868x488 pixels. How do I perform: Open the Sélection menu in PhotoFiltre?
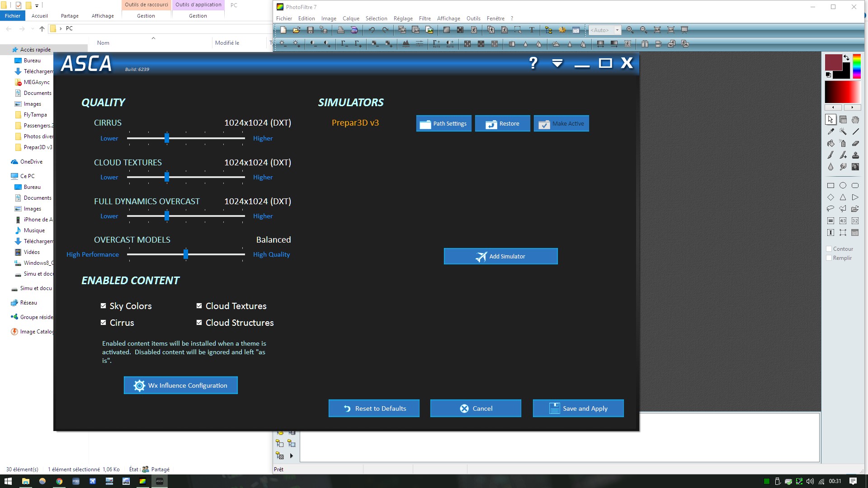pos(376,19)
